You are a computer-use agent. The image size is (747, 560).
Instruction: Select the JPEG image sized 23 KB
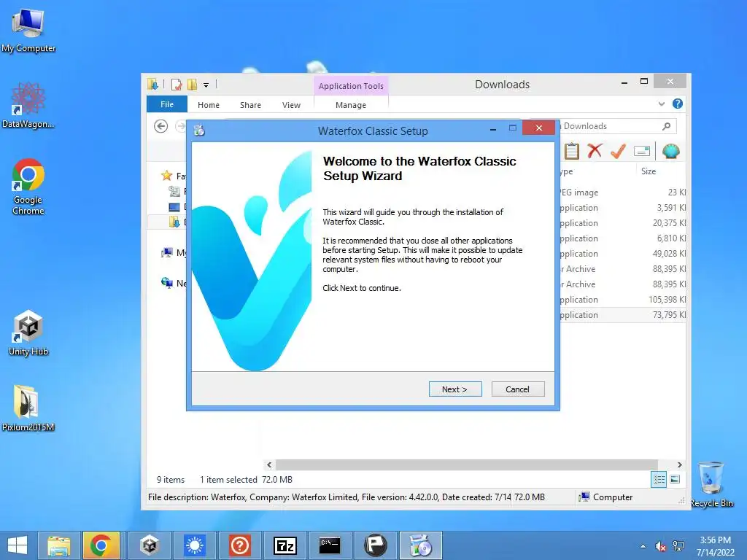click(x=623, y=192)
